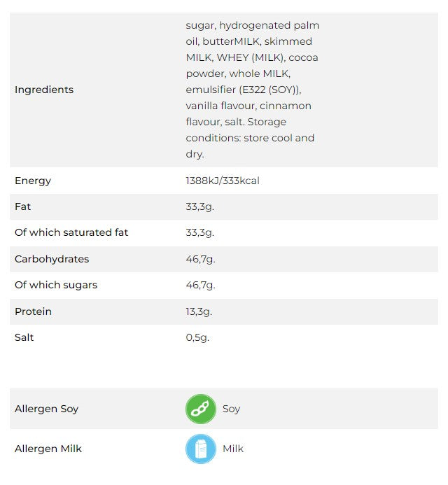This screenshot has height=485, width=448.
Task: Select the Of which sugars label
Action: 56,285
